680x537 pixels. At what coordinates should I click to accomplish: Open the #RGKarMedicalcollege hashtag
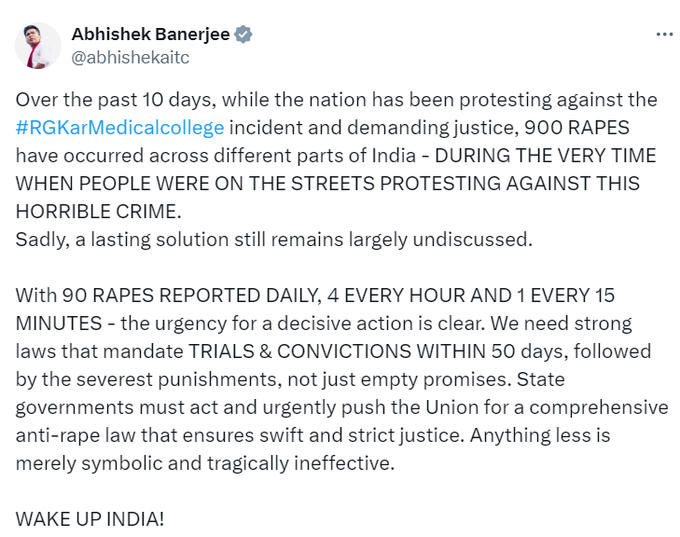[120, 128]
